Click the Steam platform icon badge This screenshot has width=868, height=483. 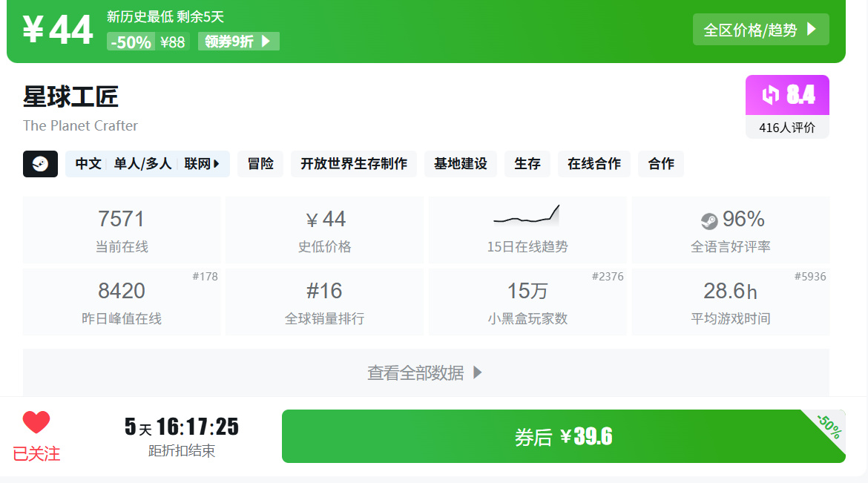point(40,164)
